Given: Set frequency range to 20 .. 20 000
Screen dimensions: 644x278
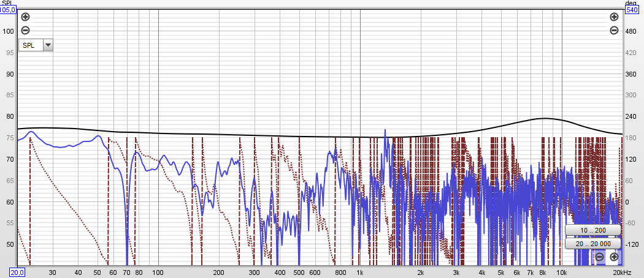Looking at the screenshot, I should pyautogui.click(x=592, y=244).
